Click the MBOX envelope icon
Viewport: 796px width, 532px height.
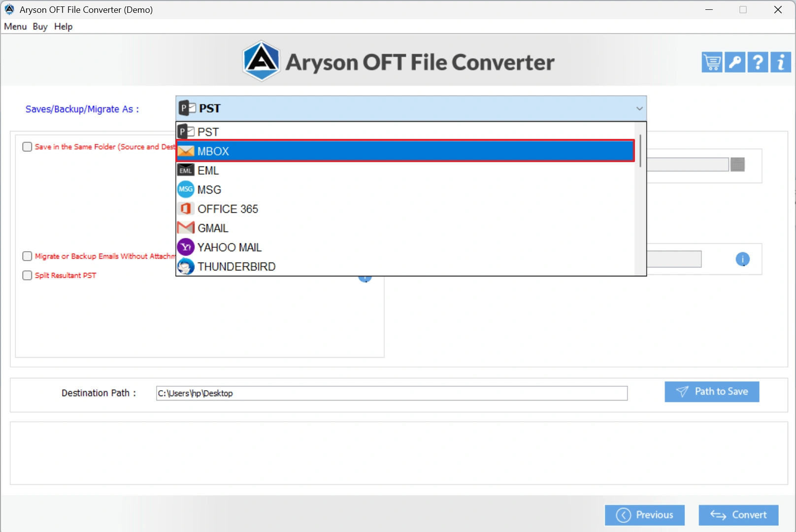pos(186,151)
